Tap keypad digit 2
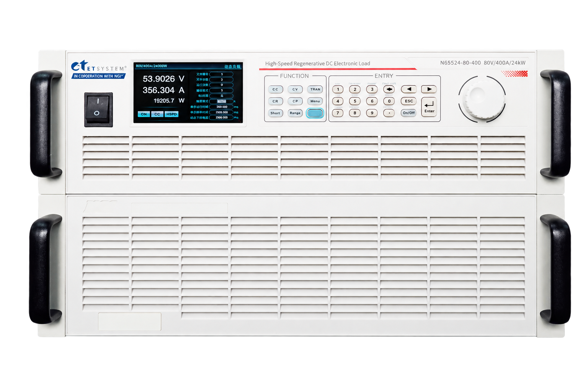The height and width of the screenshot is (392, 588). click(355, 89)
